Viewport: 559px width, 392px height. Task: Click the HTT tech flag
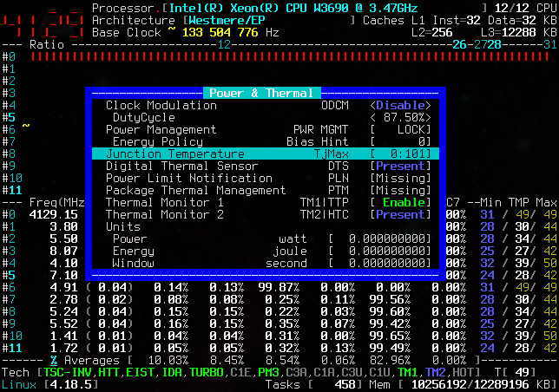(109, 372)
